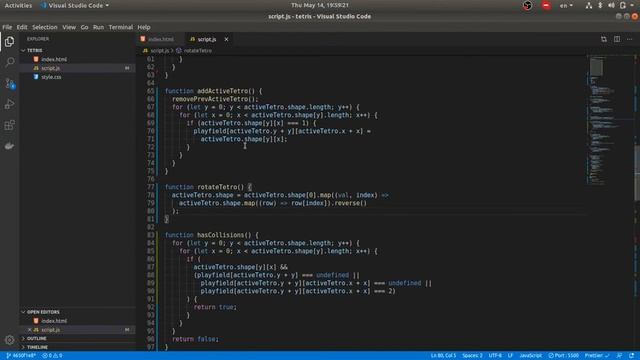640x360 pixels.
Task: Open the Help menu
Action: pos(144,27)
